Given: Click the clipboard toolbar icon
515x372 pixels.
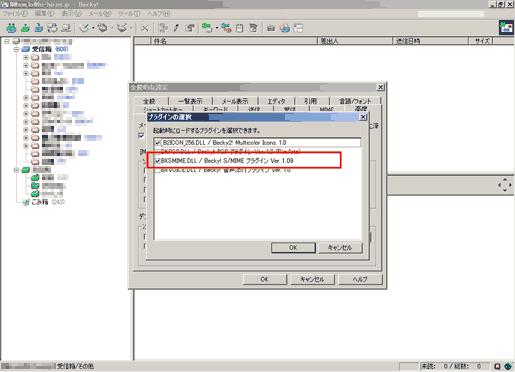Looking at the screenshot, I should (239, 28).
